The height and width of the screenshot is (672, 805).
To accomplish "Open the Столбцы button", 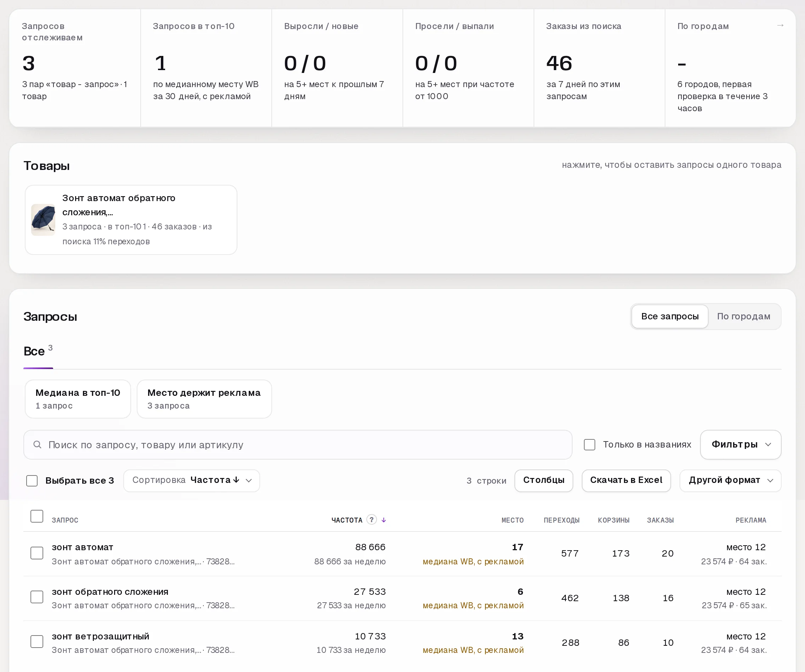I will pos(544,480).
